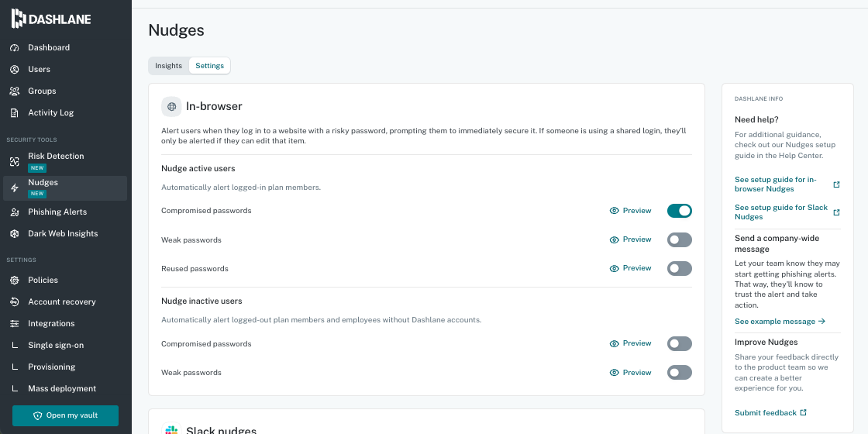Turn on inactive users Compromised passwords toggle

point(679,344)
